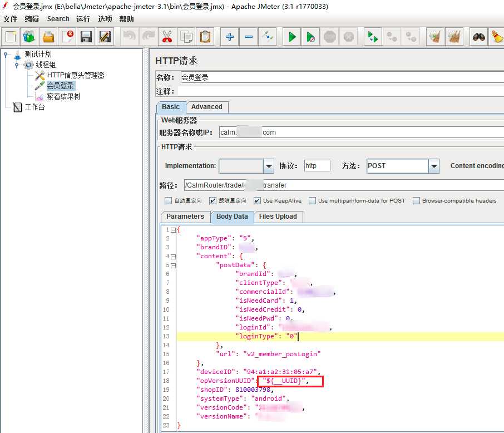
Task: Open the 选项 menu
Action: click(x=105, y=19)
